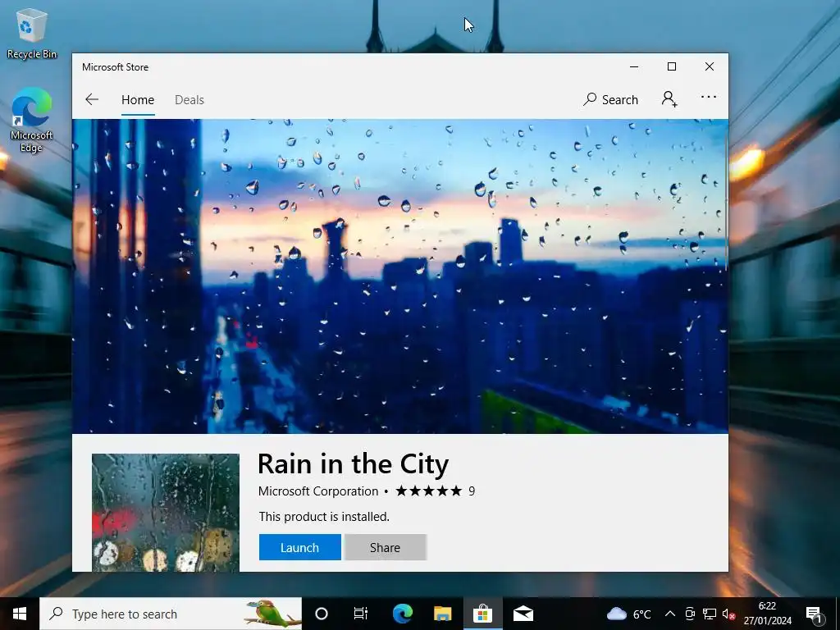The height and width of the screenshot is (630, 840).
Task: Click the Meet Now tray icon
Action: tap(690, 614)
